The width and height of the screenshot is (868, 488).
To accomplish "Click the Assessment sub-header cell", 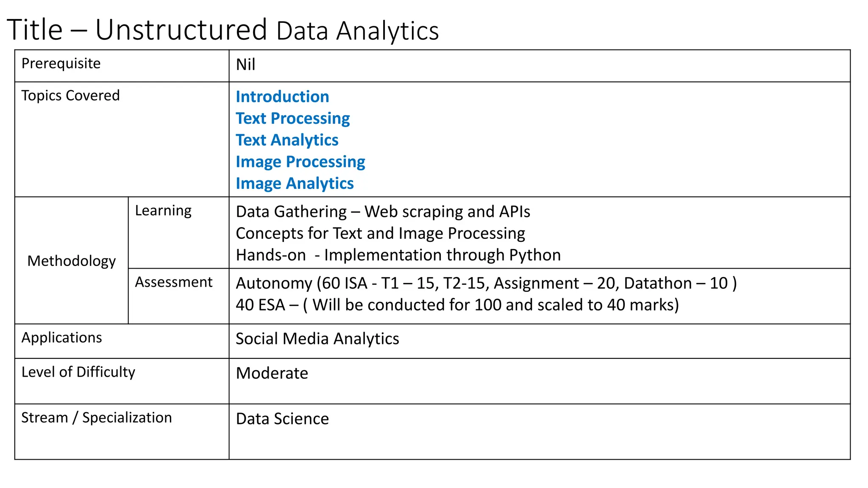I will (174, 282).
